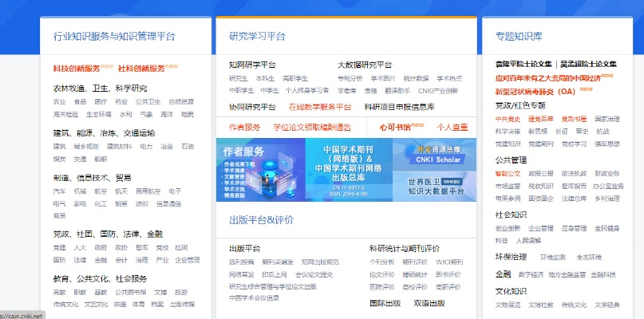
Task: Click 中共党史 link
Action: pos(508,119)
